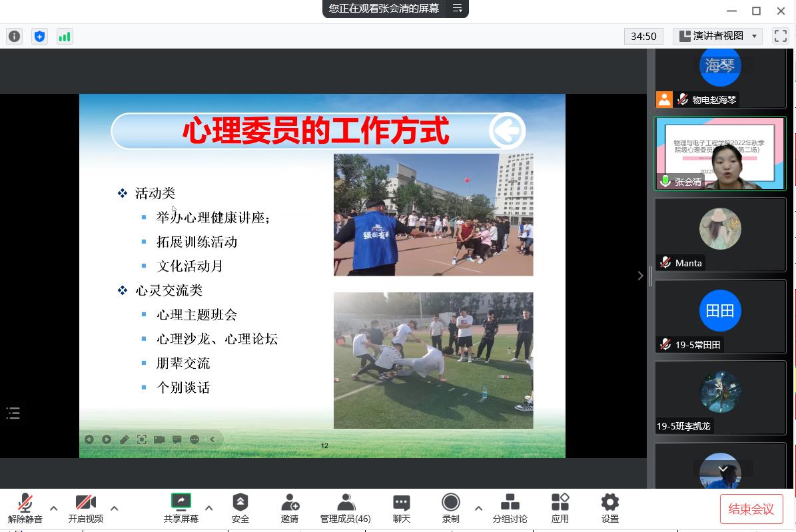Start recording with 录制 button
The width and height of the screenshot is (796, 532).
[450, 508]
